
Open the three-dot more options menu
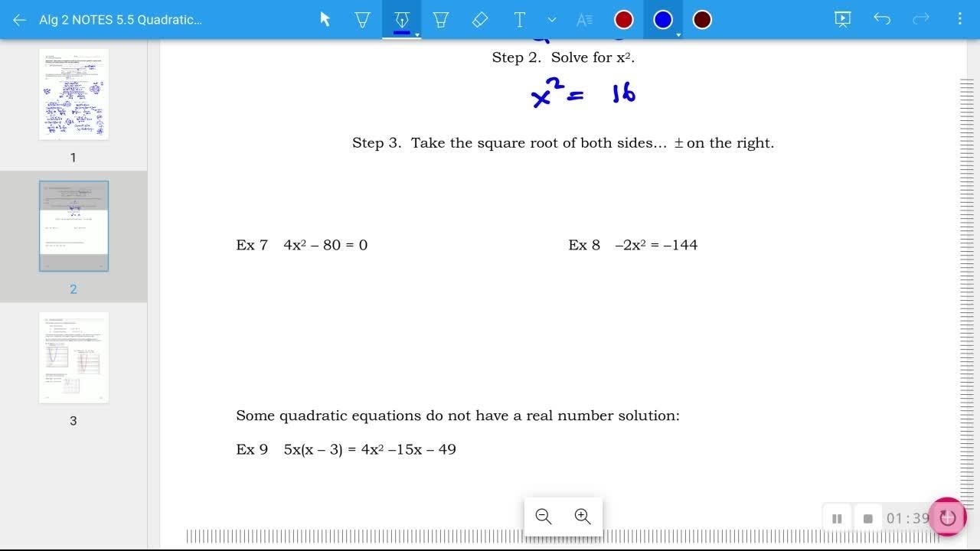(x=959, y=19)
